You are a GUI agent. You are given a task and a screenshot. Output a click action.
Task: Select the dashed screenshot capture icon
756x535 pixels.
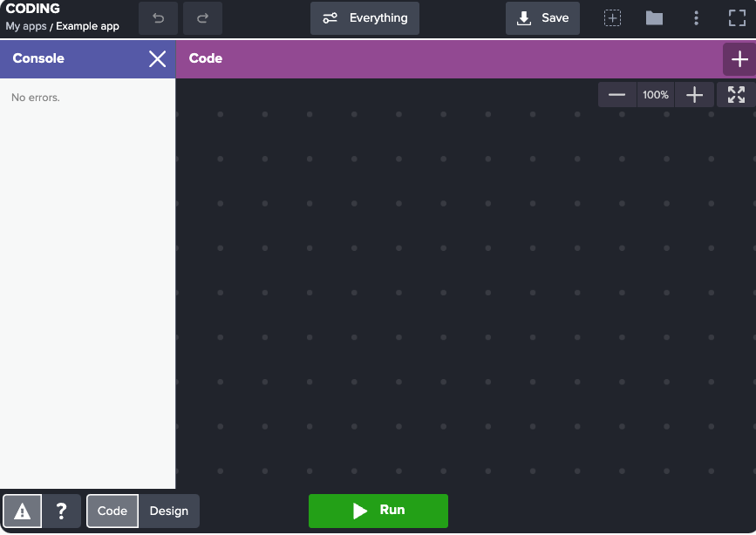coord(612,17)
